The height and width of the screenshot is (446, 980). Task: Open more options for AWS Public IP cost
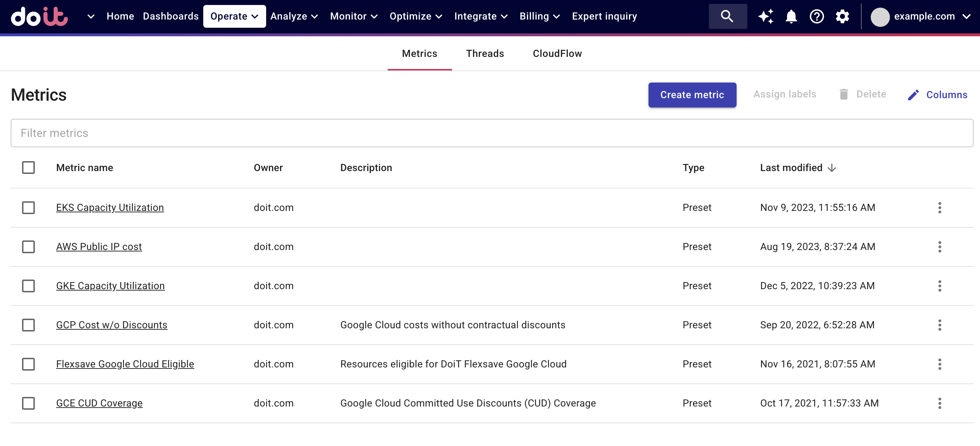[939, 247]
